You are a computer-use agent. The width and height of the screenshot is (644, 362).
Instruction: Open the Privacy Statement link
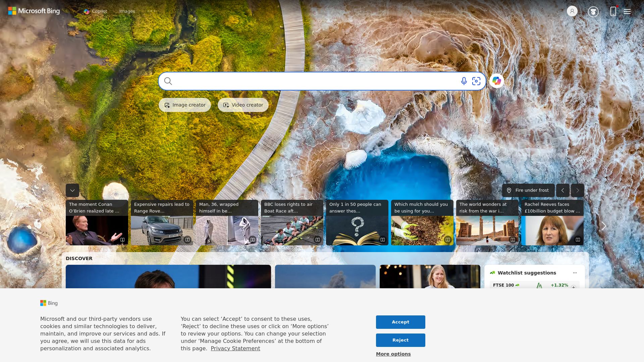[x=235, y=348]
